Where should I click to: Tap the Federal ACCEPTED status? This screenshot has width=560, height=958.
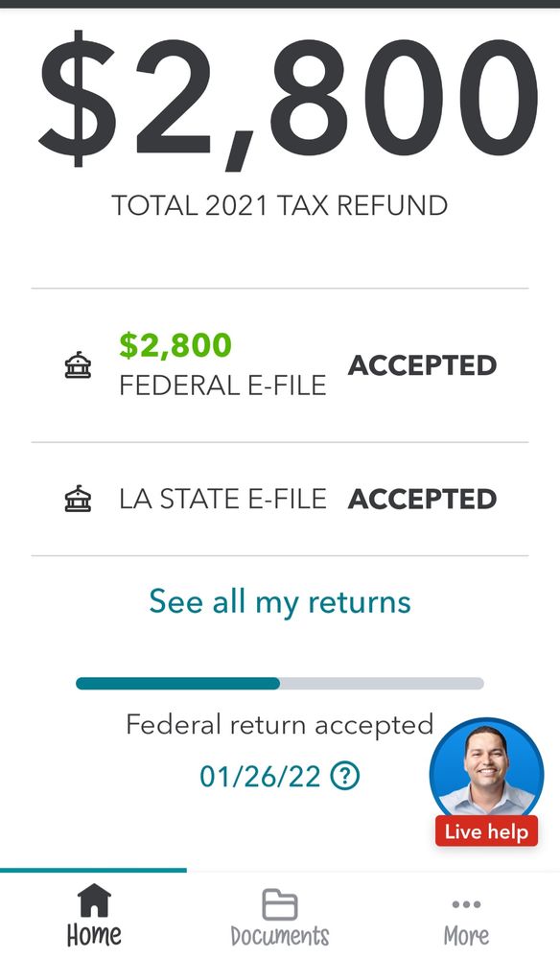tap(422, 365)
